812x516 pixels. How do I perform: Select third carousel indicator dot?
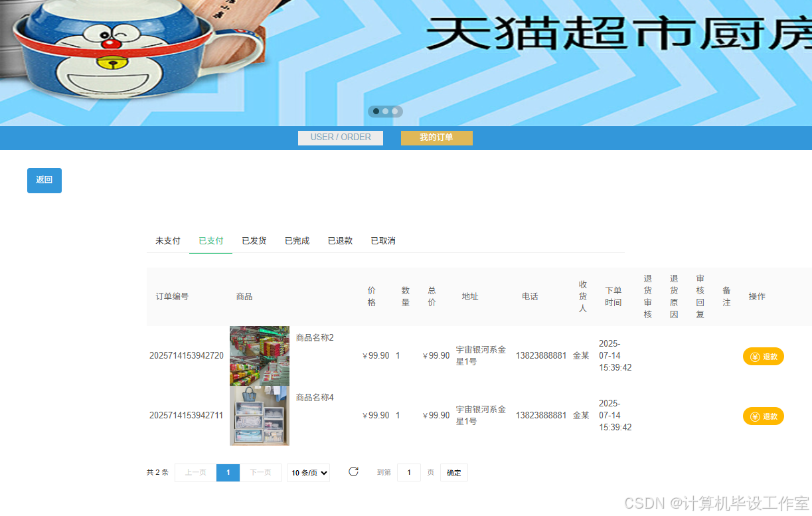click(x=395, y=112)
